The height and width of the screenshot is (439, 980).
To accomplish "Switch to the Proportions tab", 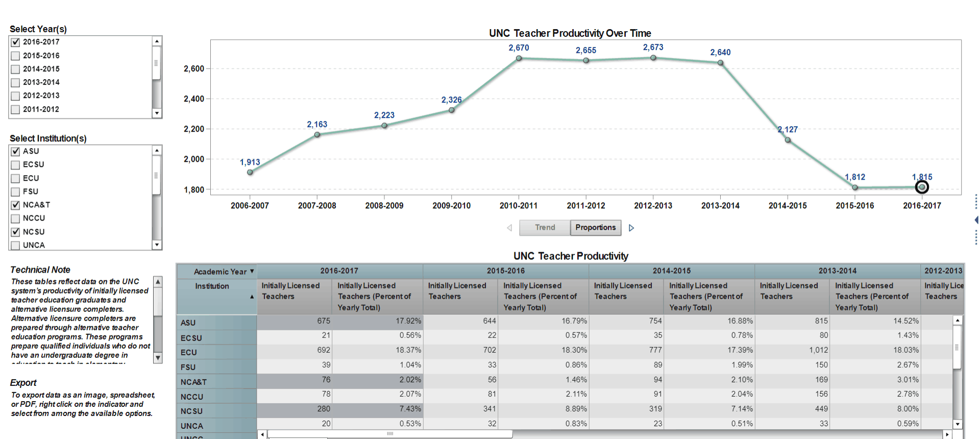I will pyautogui.click(x=595, y=228).
